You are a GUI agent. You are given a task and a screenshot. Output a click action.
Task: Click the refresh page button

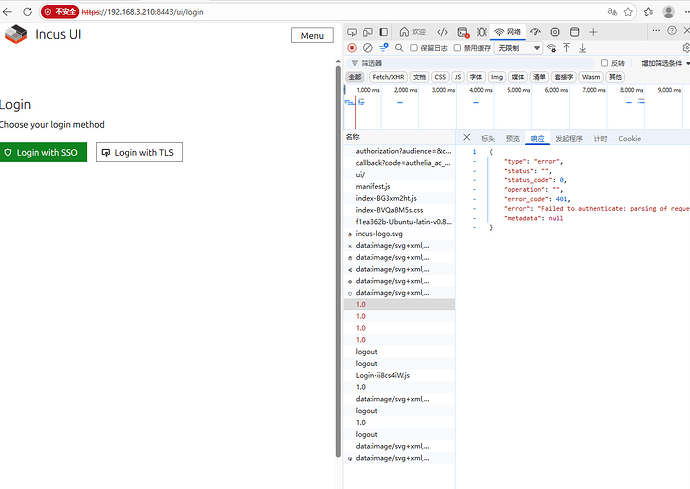point(29,12)
